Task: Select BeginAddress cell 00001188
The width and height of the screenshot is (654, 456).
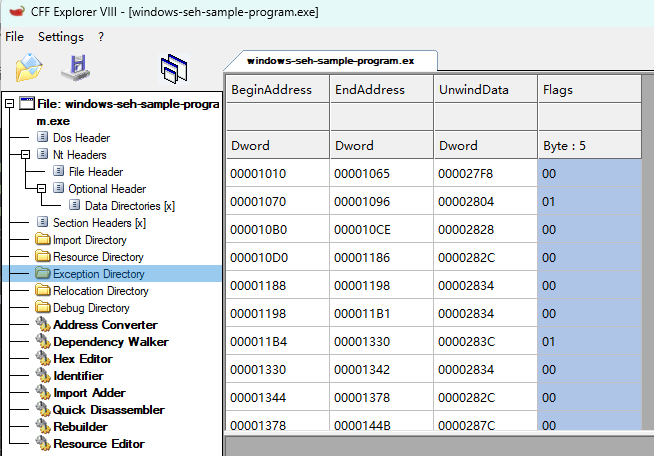Action: (277, 285)
